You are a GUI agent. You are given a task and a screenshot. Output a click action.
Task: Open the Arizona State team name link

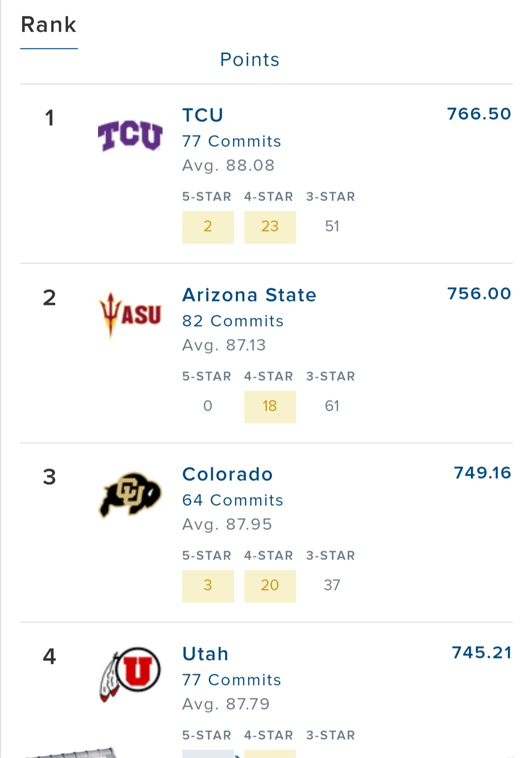[x=249, y=295]
